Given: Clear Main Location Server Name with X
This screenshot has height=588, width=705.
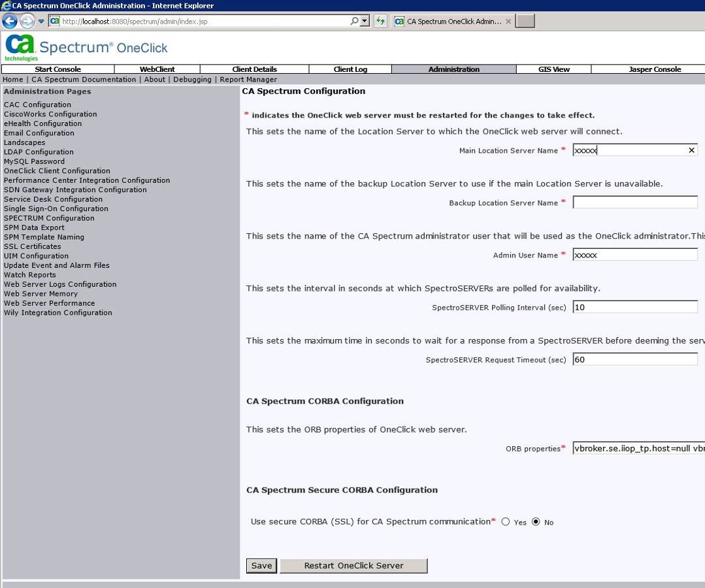Looking at the screenshot, I should click(691, 150).
